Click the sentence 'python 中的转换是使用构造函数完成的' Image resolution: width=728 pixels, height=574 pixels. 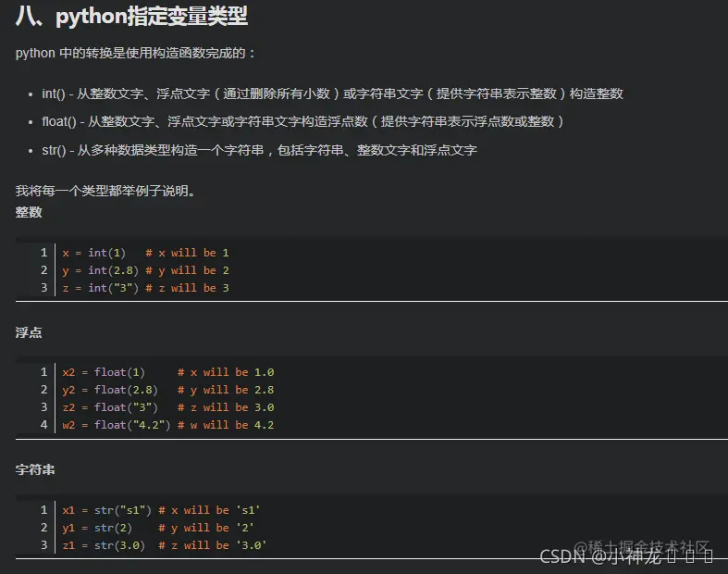pos(130,53)
